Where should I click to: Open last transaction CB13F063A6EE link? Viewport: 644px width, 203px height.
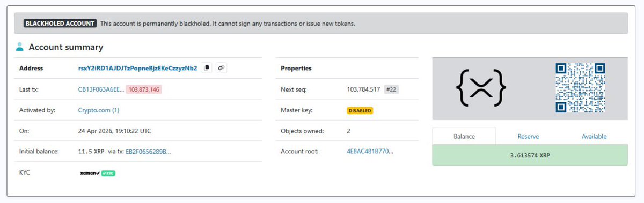point(101,89)
